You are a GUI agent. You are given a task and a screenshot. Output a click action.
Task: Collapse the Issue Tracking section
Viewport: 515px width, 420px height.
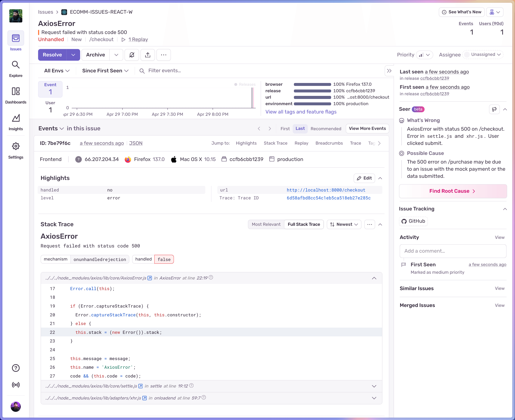tap(505, 209)
